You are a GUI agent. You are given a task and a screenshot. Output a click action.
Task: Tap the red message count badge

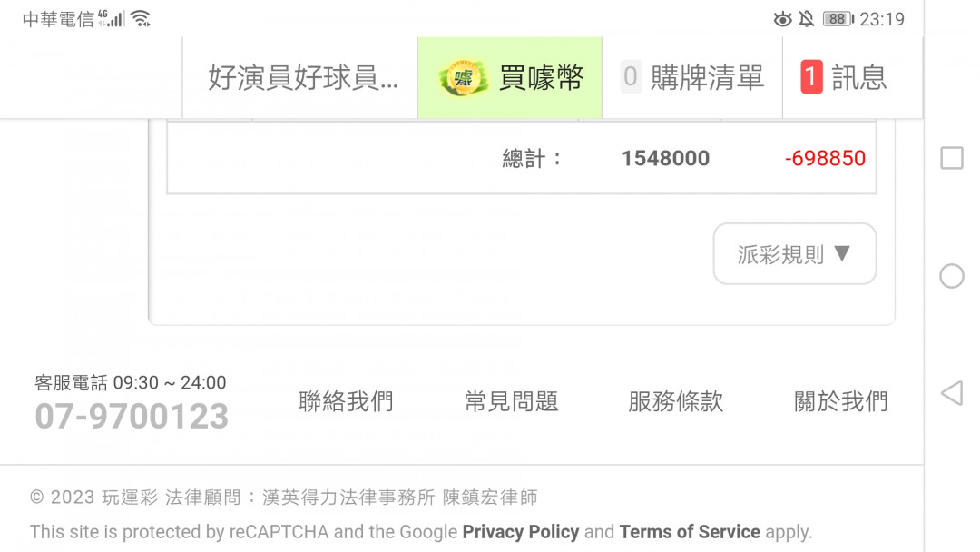tap(811, 77)
